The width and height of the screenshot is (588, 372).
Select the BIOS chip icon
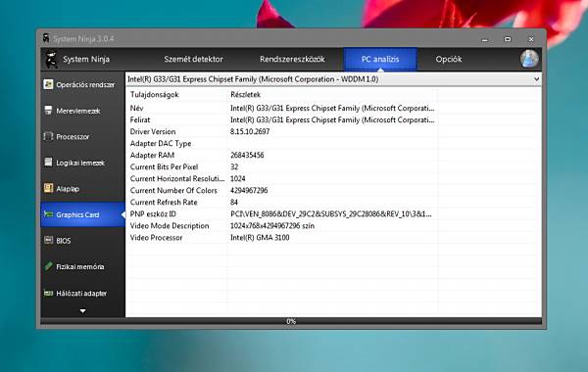48,240
